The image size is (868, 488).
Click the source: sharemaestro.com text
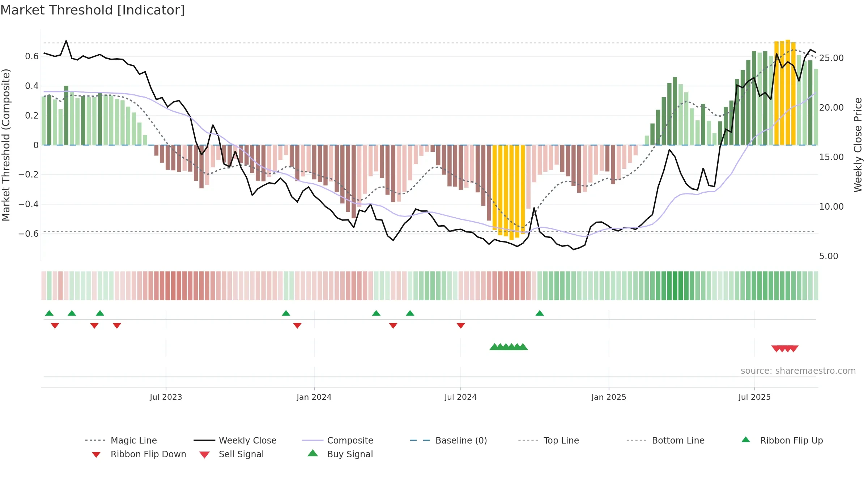(798, 371)
